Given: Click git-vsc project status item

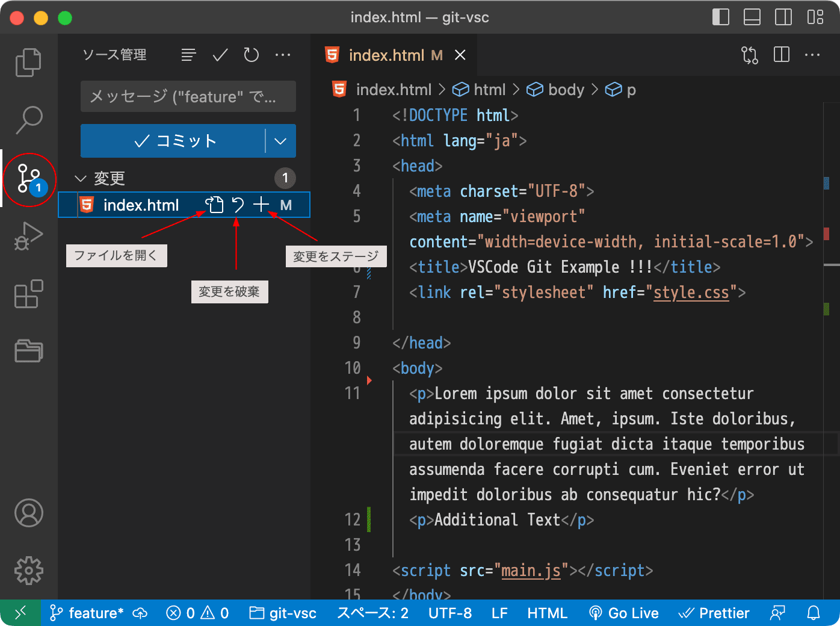Looking at the screenshot, I should tap(283, 613).
